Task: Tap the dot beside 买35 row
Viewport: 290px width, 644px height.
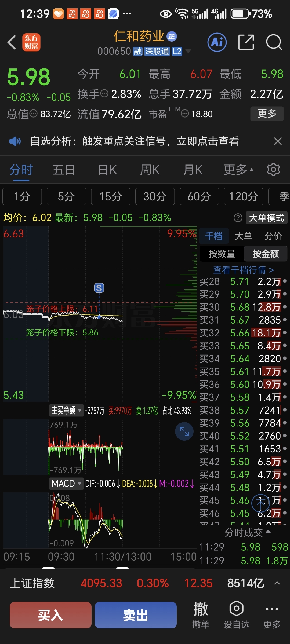Action: click(285, 371)
